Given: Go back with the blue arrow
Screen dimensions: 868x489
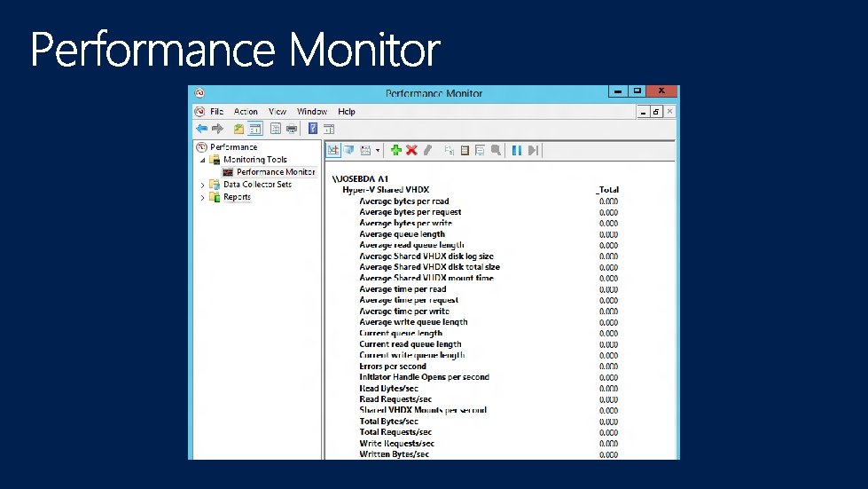Looking at the screenshot, I should tap(201, 129).
